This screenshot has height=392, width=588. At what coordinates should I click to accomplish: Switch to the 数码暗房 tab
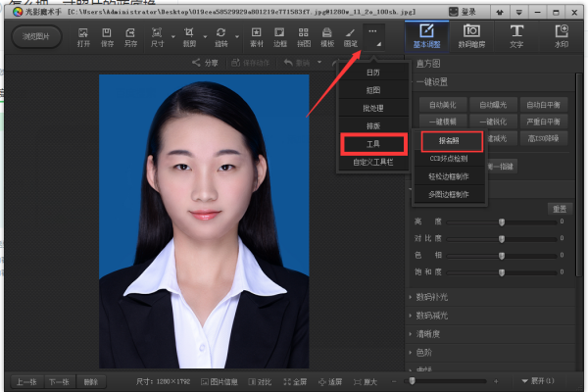coord(470,36)
